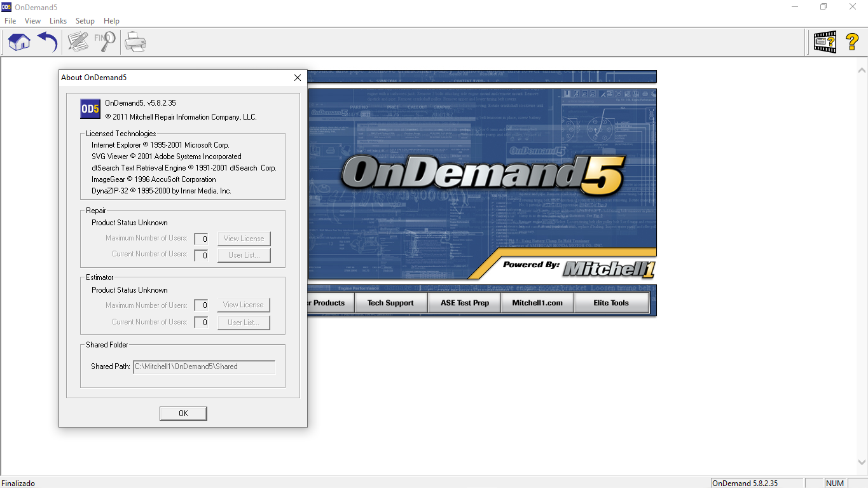This screenshot has height=488, width=868.
Task: Click 'Internet Explorer © 1995-2001 Microsoft Corp.' line
Action: [x=160, y=145]
